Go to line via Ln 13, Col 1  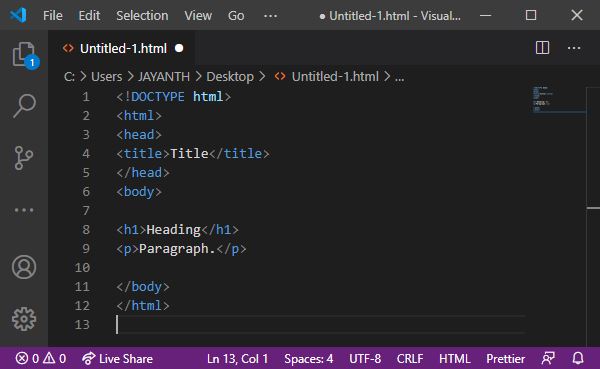pos(237,359)
